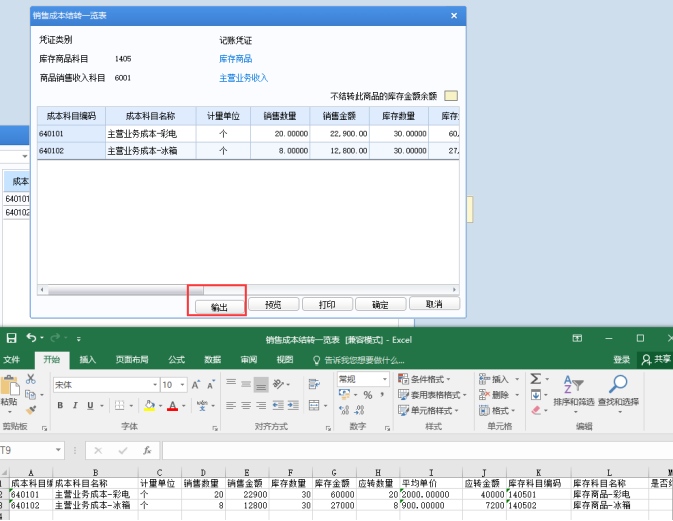
Task: Click the wrap text icon
Action: pyautogui.click(x=314, y=384)
